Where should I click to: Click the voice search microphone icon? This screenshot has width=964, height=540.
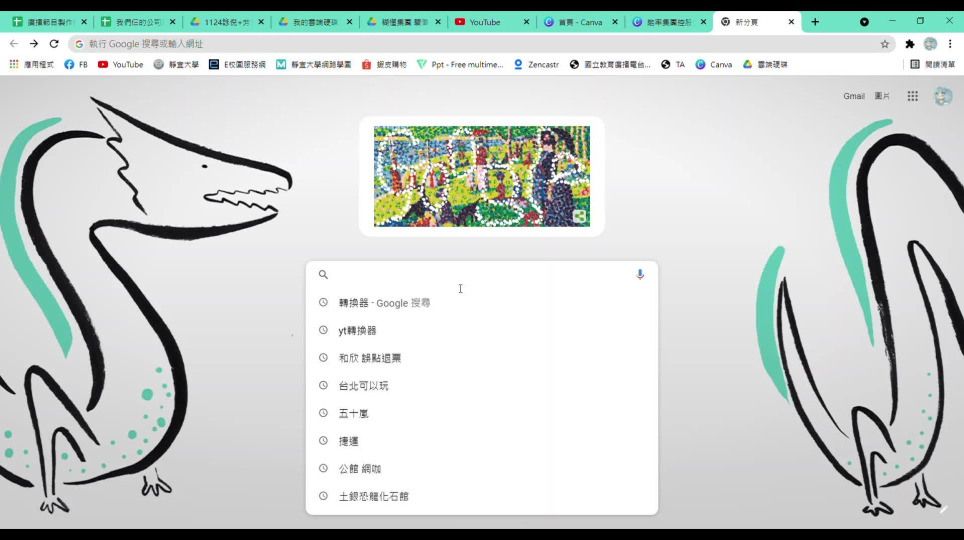[x=640, y=274]
